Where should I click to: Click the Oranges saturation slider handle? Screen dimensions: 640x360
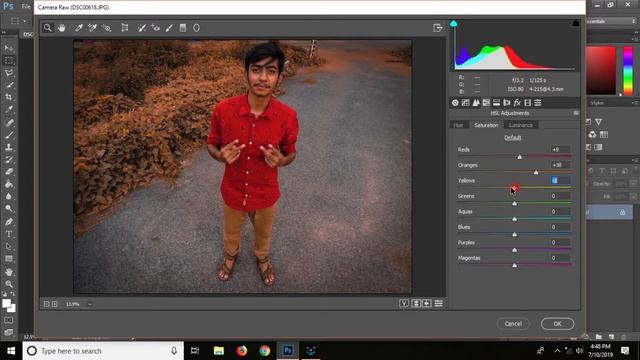pyautogui.click(x=536, y=172)
